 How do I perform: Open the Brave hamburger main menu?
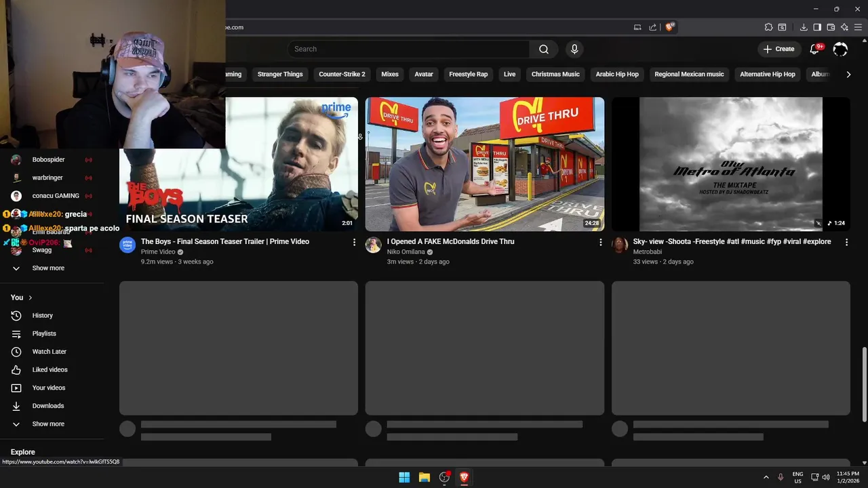click(858, 27)
